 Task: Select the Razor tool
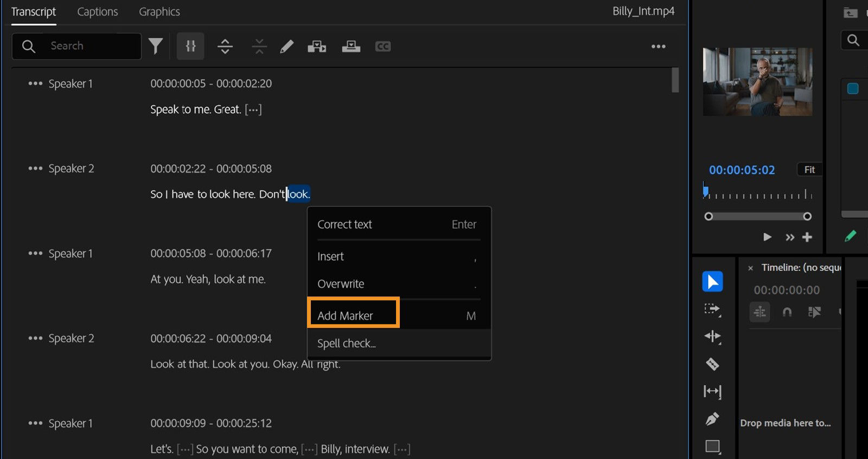(712, 364)
